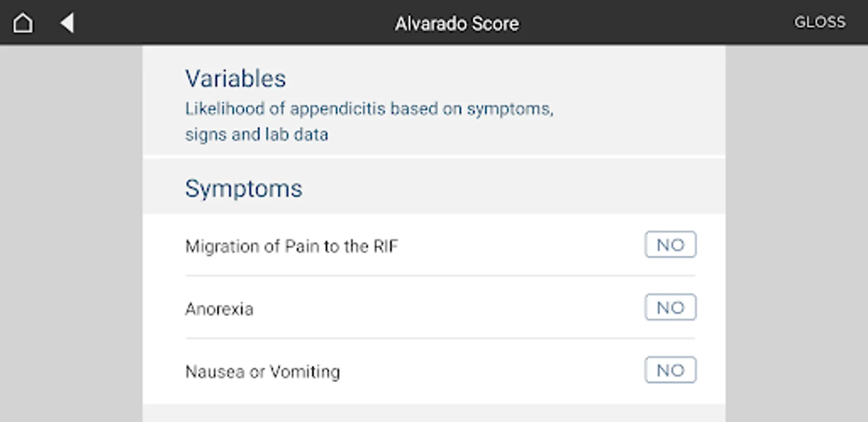
Task: Click the Likelihood of appendicitis description
Action: tap(369, 109)
